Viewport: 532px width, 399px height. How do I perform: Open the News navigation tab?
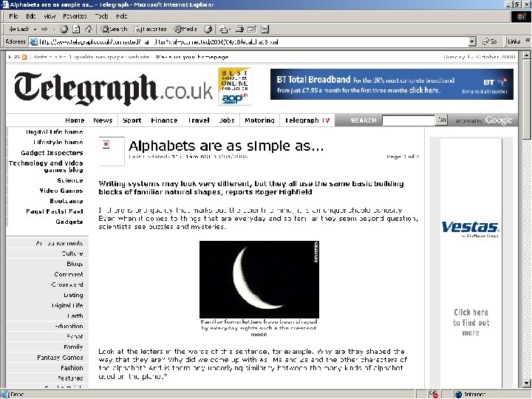(x=103, y=120)
